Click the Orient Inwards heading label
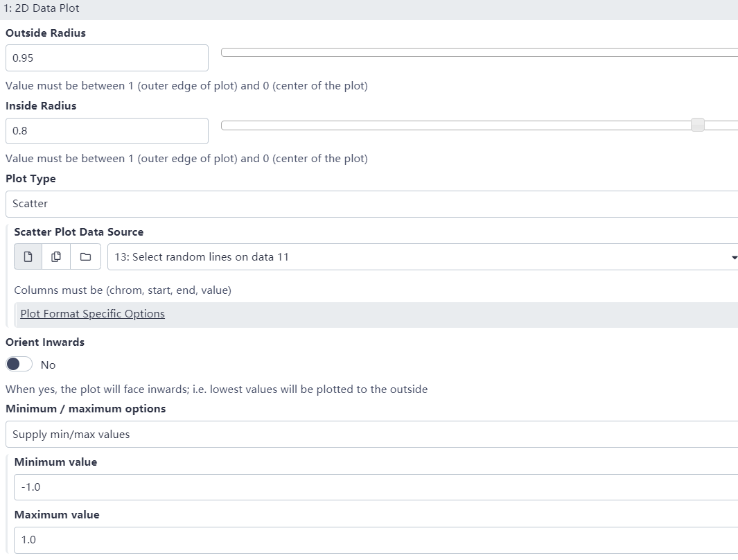Screen dimensions: 738x560 coord(45,342)
